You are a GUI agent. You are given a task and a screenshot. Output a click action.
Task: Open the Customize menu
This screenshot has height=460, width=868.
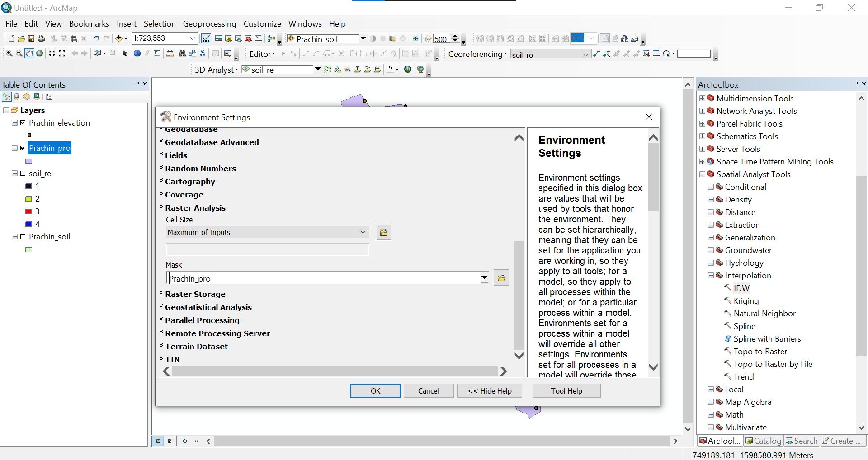click(x=262, y=23)
